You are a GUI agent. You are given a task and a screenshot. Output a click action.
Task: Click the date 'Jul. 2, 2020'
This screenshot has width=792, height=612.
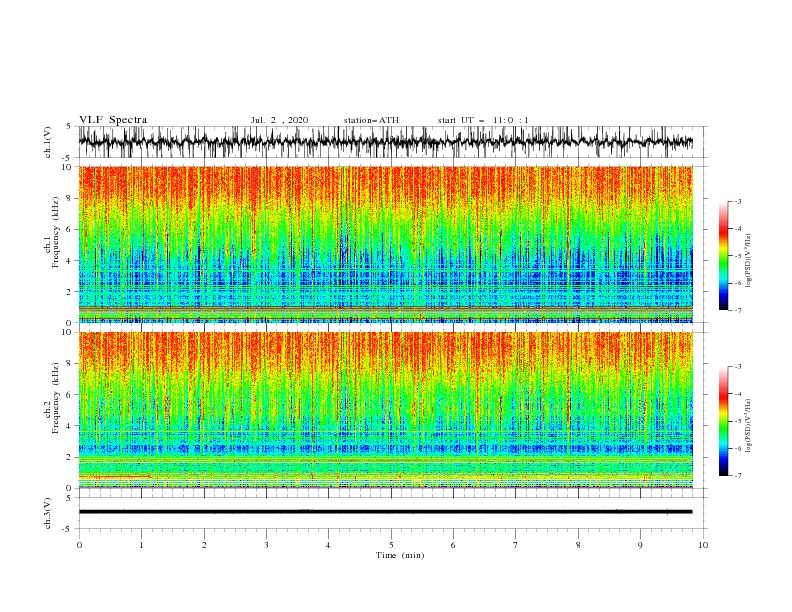coord(279,120)
